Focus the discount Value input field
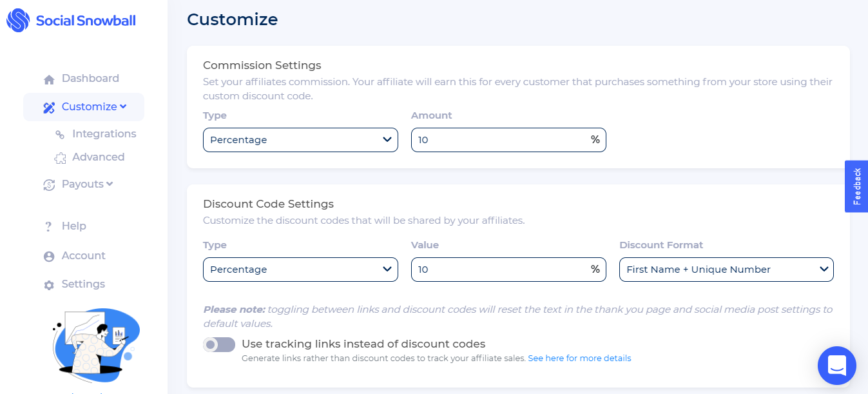Screen dimensions: 868x394 click(508, 270)
